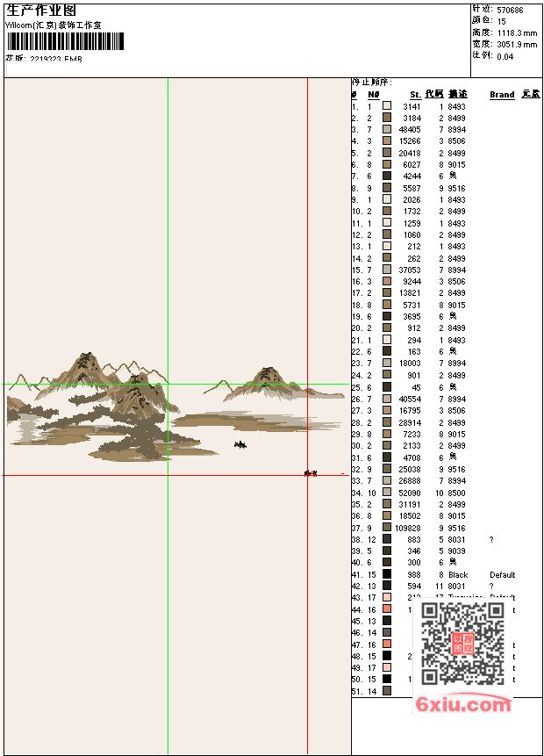Viewport: 544px width, 756px height.
Task: Select the small boat in the water
Action: coord(240,444)
